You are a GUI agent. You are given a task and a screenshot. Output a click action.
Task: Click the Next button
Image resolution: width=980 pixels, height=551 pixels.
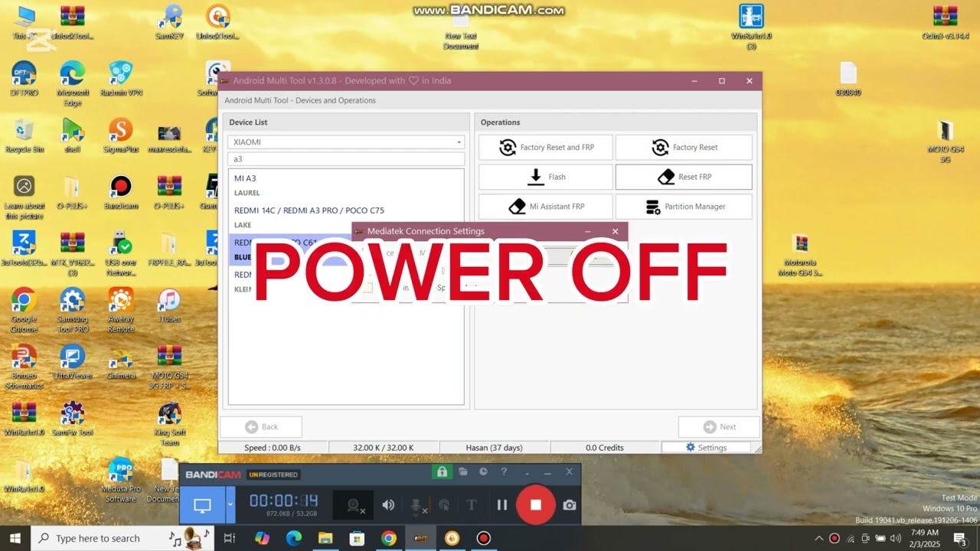coord(719,427)
